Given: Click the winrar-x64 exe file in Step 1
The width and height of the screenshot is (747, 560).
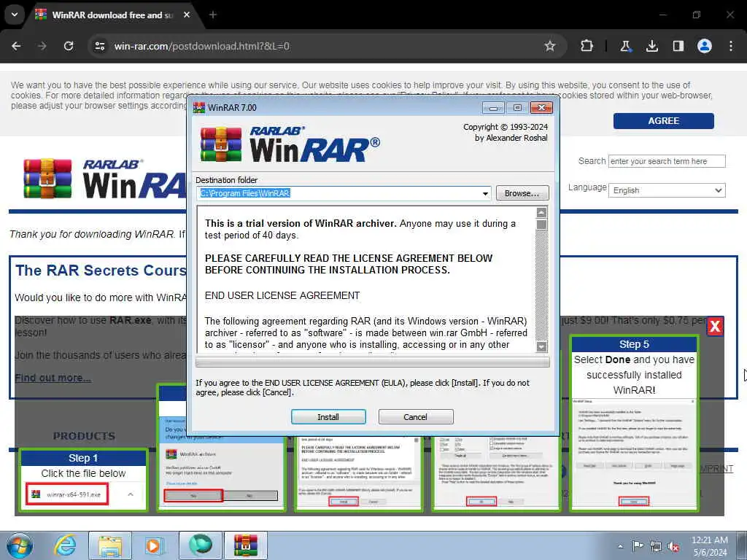Looking at the screenshot, I should [67, 494].
